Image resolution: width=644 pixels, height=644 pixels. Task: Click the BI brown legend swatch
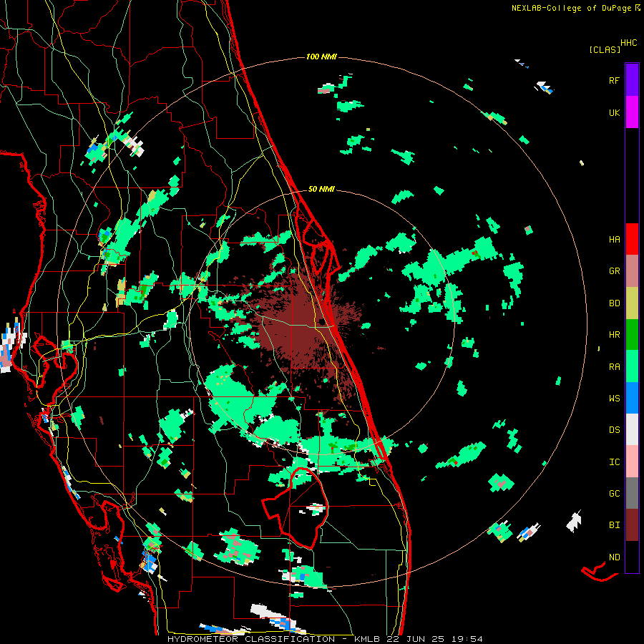pos(632,525)
